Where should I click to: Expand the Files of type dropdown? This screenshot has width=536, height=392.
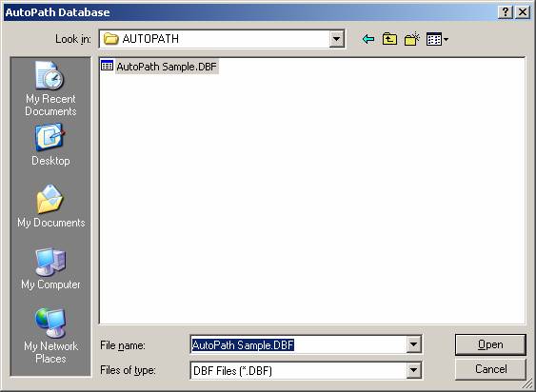(x=413, y=370)
